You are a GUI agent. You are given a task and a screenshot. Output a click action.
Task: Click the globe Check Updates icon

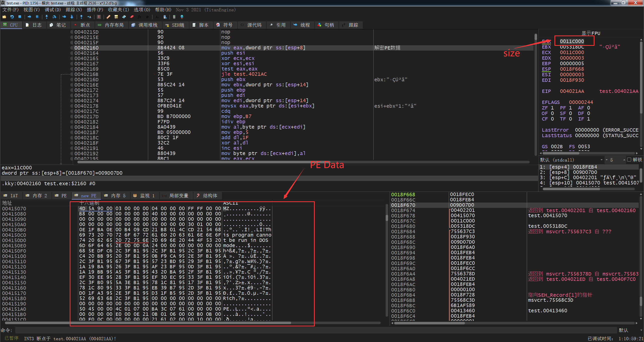point(182,17)
